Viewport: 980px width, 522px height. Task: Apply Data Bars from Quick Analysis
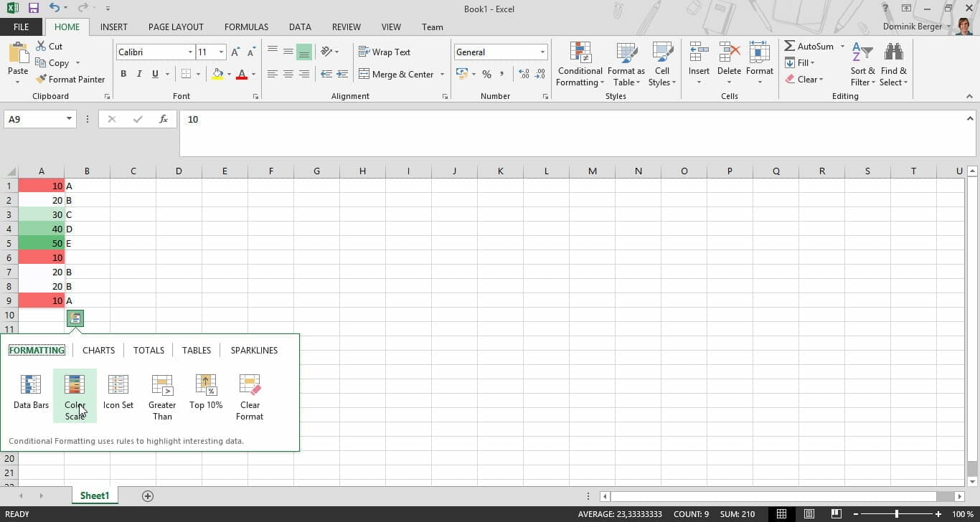tap(31, 392)
